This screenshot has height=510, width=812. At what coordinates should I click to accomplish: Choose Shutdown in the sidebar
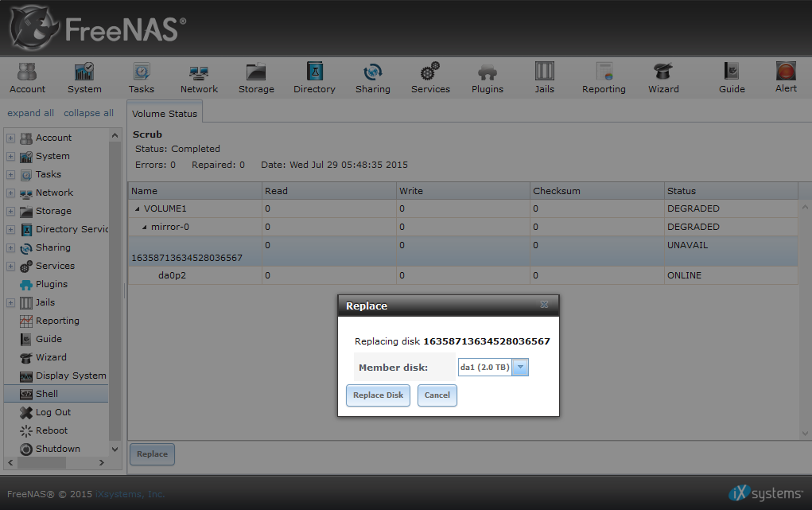tap(57, 449)
